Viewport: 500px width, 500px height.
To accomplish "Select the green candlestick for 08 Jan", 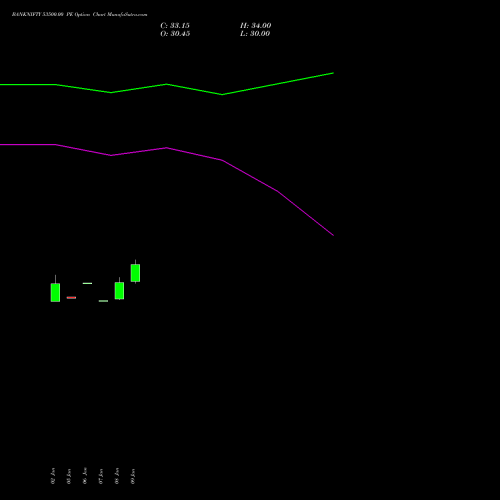I will click(119, 290).
